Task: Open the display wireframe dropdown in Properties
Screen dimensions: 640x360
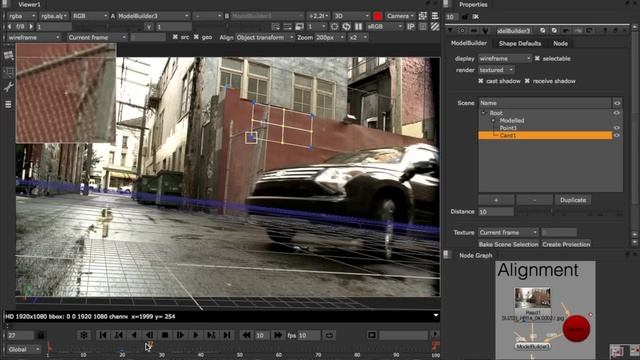Action: coord(504,58)
